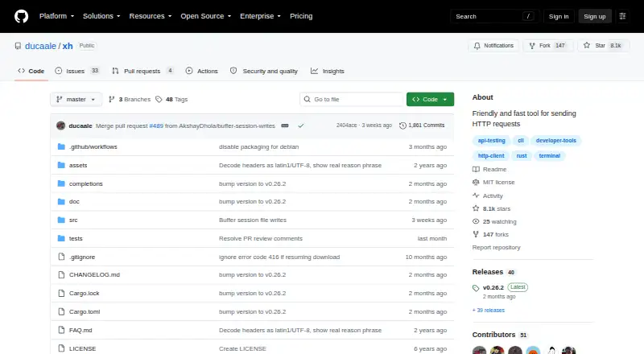Click the tests folder icon
Screen dimensions: 644x354
click(61, 238)
